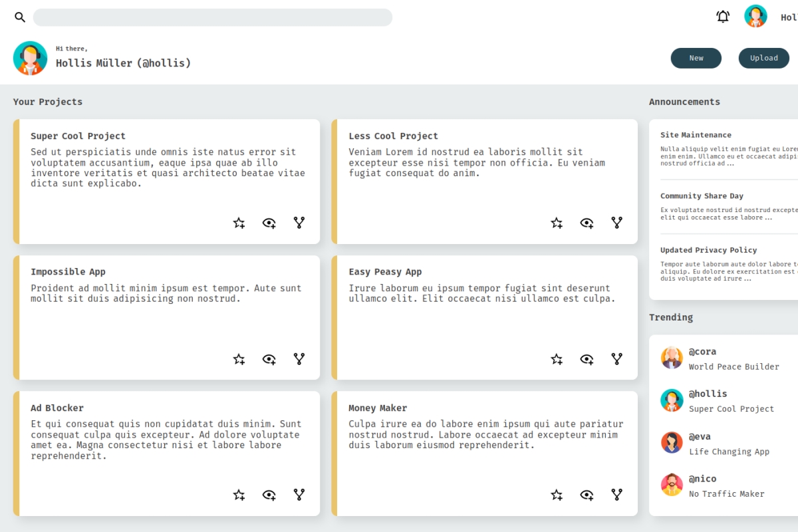Watch the Impossible App card
The height and width of the screenshot is (532, 798).
pyautogui.click(x=269, y=359)
